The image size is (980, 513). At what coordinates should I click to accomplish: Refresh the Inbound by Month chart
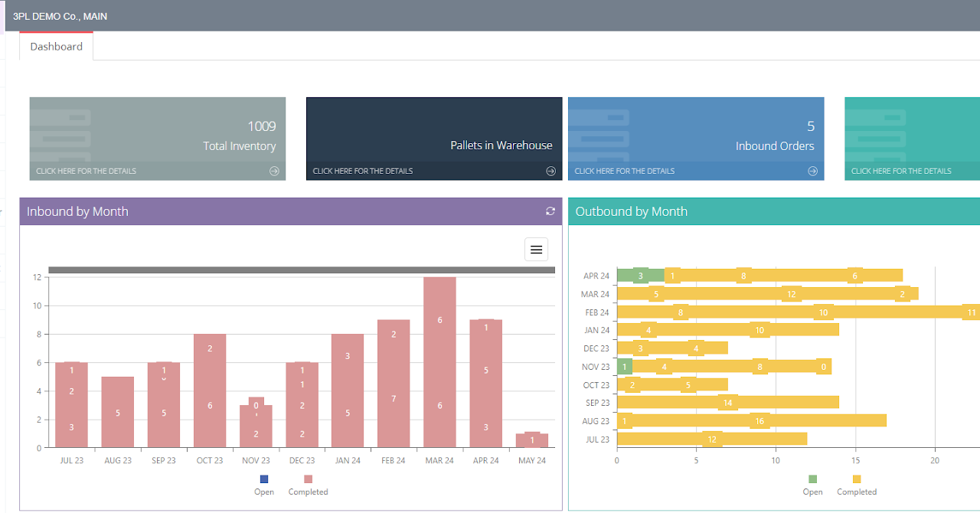(550, 211)
